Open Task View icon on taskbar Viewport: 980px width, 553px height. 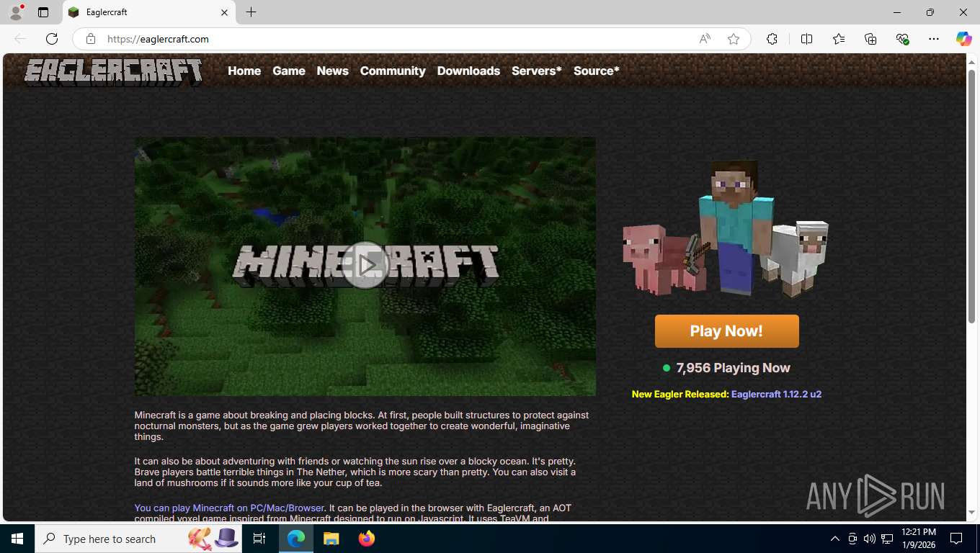[259, 539]
